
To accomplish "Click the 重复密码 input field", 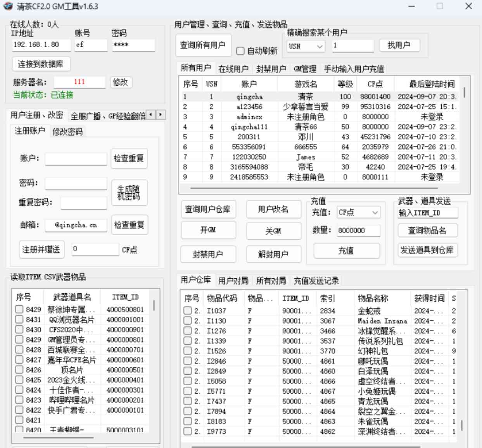I will 83,203.
